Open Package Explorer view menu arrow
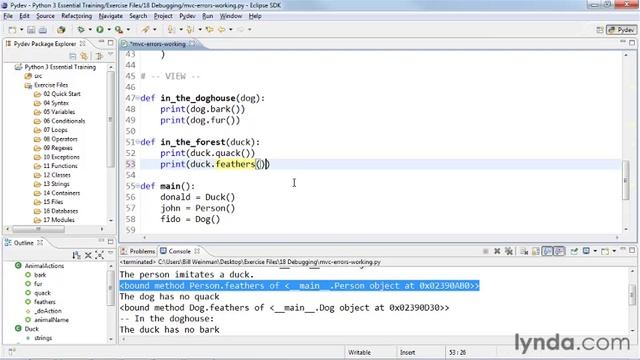This screenshot has width=640, height=360. tap(110, 54)
